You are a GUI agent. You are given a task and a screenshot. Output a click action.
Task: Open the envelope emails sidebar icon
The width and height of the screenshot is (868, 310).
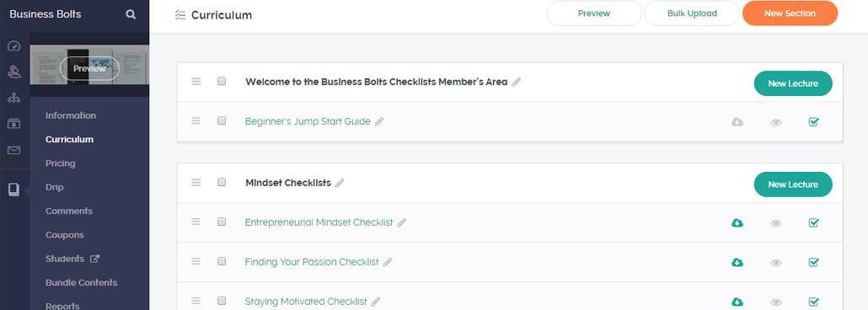13,150
